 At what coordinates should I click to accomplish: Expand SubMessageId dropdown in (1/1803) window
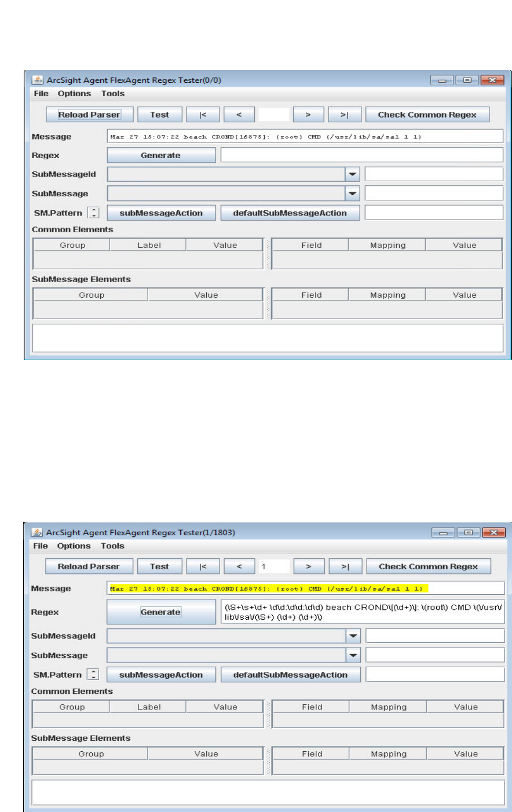pos(353,636)
